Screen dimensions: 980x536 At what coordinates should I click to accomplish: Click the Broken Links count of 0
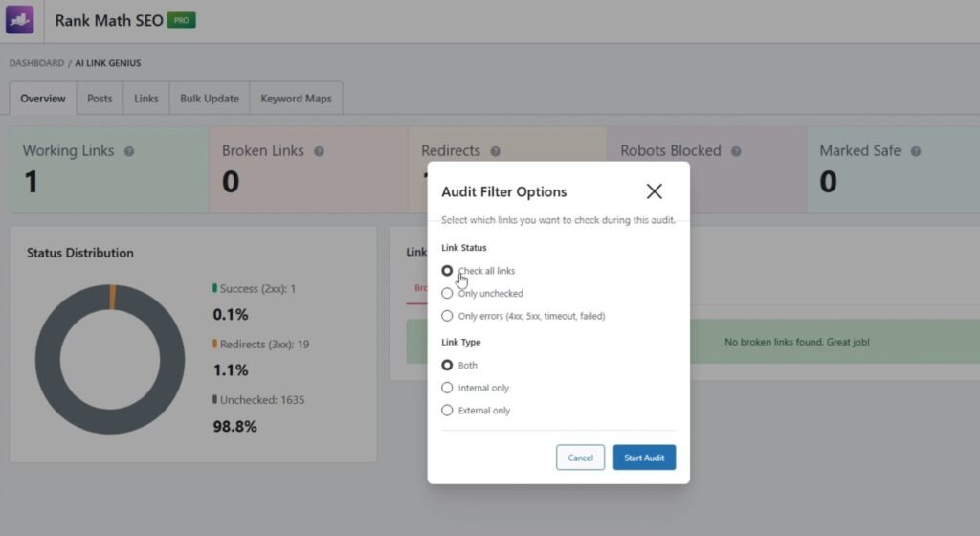tap(231, 182)
